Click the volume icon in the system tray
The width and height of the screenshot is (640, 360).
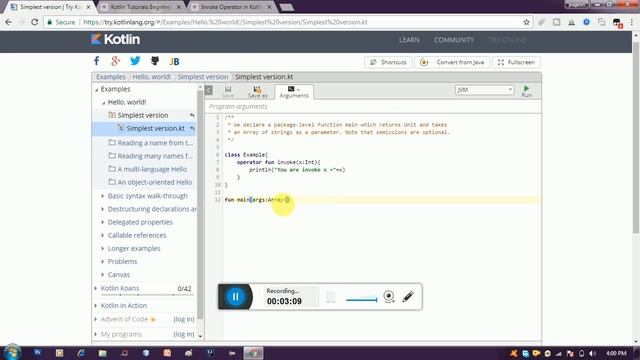click(x=593, y=353)
